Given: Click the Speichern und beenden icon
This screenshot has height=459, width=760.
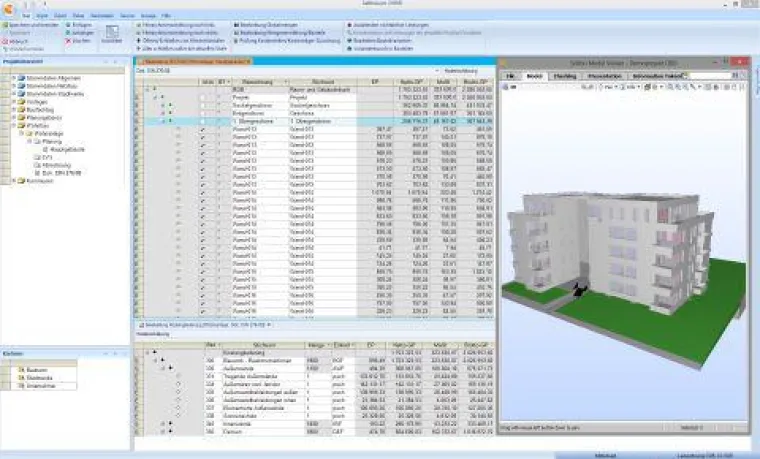Looking at the screenshot, I should [6, 23].
